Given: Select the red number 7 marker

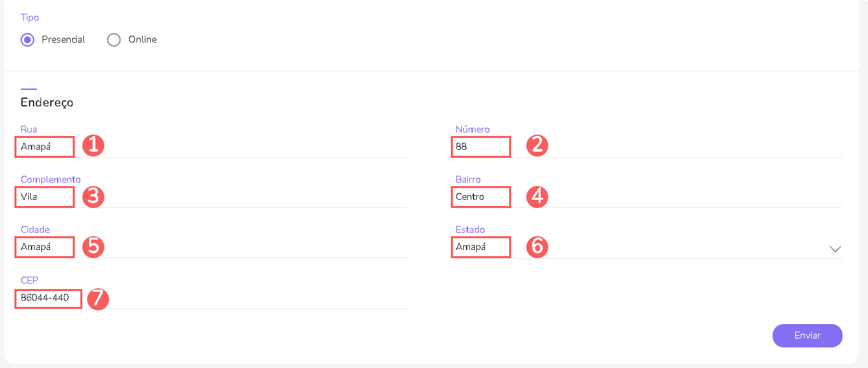Looking at the screenshot, I should coord(99,298).
